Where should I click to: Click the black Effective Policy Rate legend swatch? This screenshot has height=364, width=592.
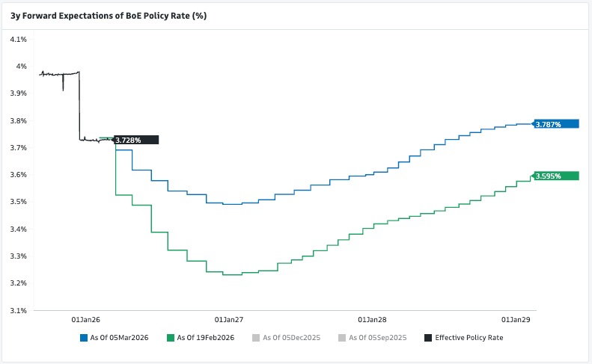[429, 338]
